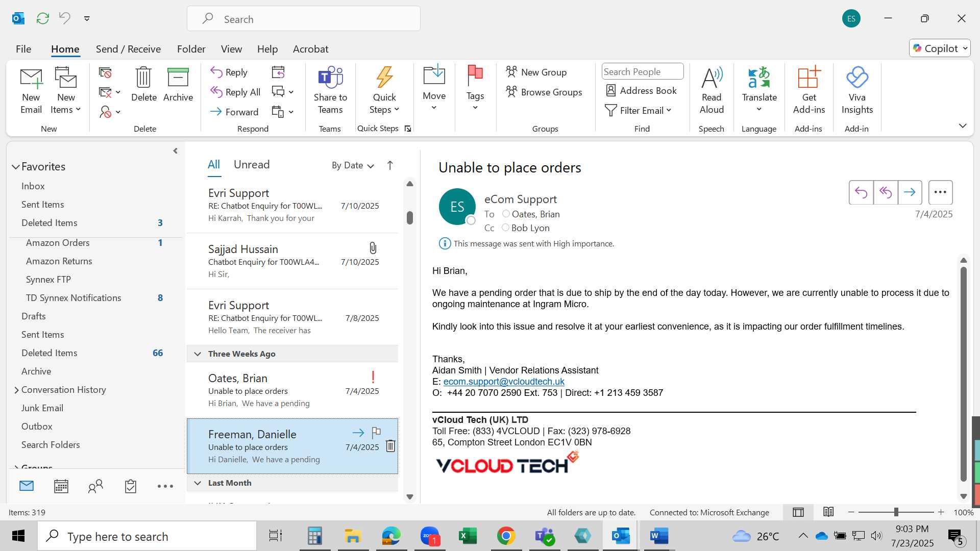
Task: Click Get Add-ins button
Action: point(808,90)
